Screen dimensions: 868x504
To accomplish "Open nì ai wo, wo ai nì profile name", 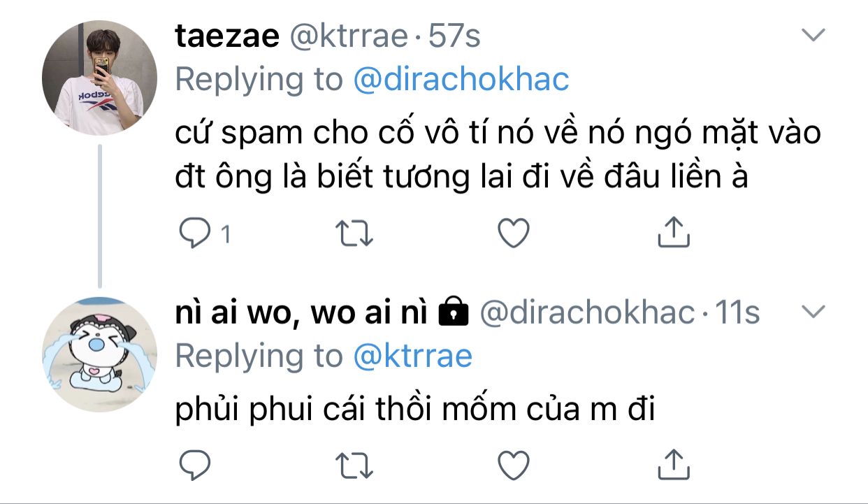I will pyautogui.click(x=301, y=314).
